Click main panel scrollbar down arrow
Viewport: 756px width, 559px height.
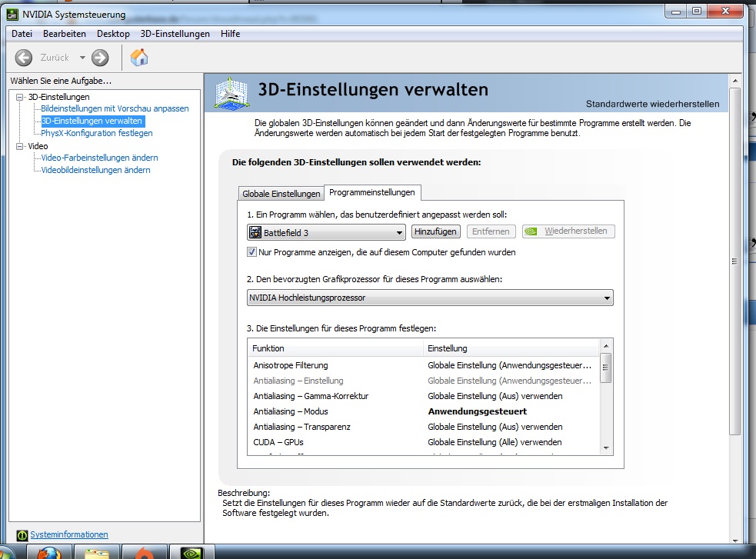pyautogui.click(x=735, y=541)
